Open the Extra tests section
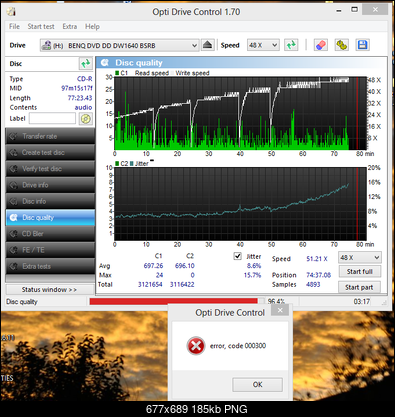This screenshot has height=417, width=395. pos(50,266)
